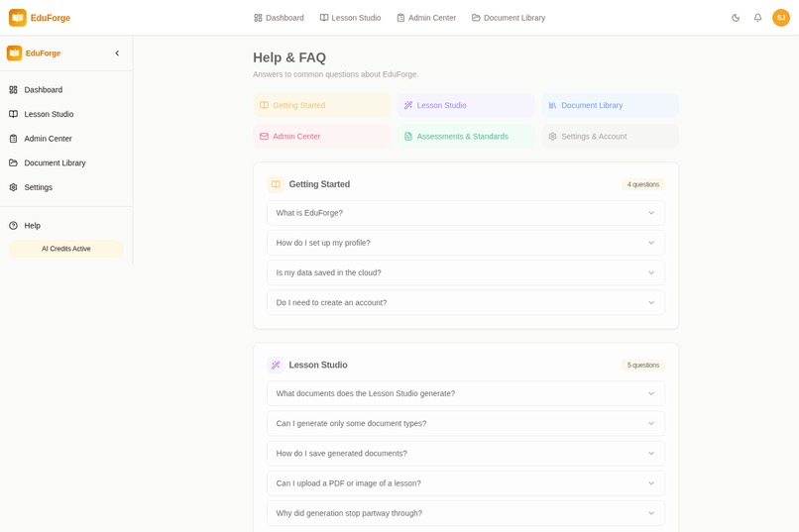Viewport: 799px width, 532px height.
Task: Open notifications with the bell icon
Action: pyautogui.click(x=757, y=18)
